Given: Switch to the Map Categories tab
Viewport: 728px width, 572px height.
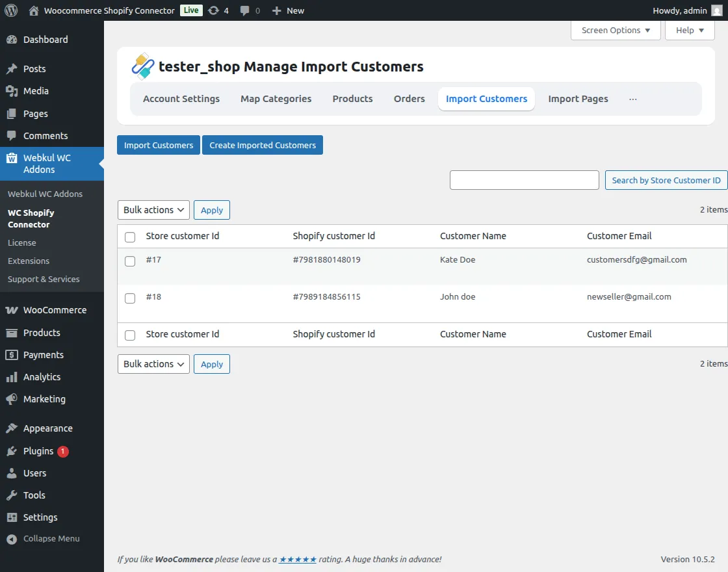Looking at the screenshot, I should pos(276,99).
